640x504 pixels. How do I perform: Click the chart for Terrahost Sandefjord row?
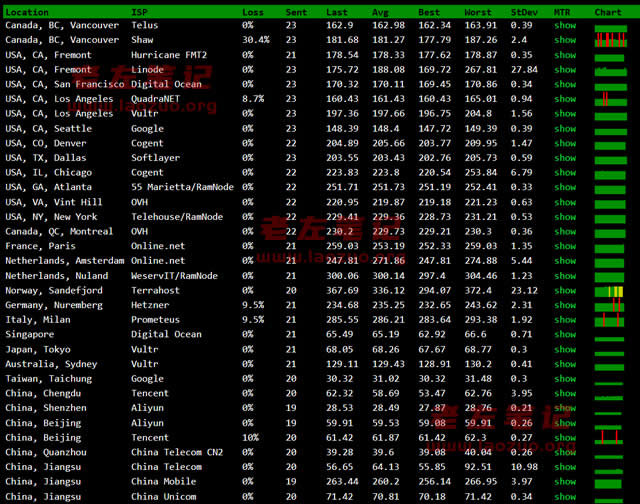click(609, 291)
